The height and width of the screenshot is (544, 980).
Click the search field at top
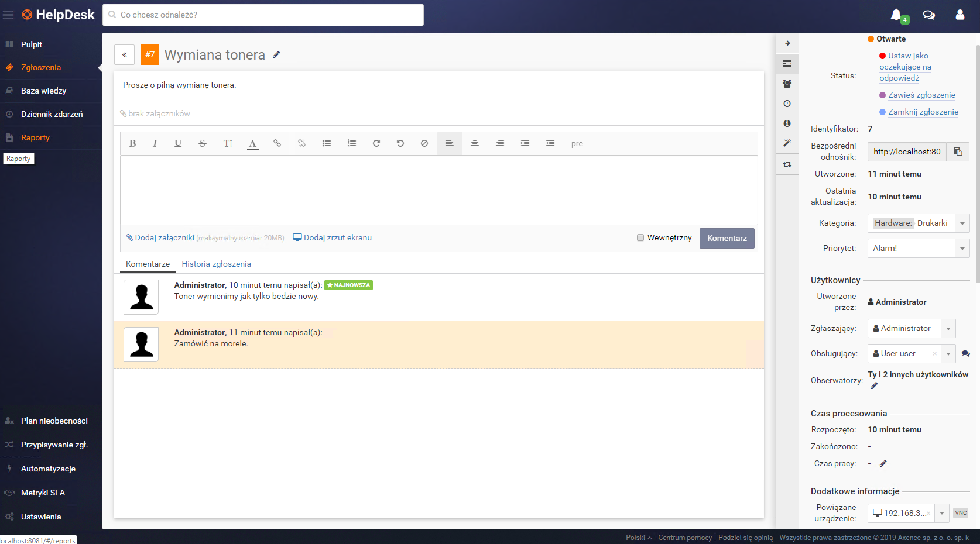pos(263,15)
